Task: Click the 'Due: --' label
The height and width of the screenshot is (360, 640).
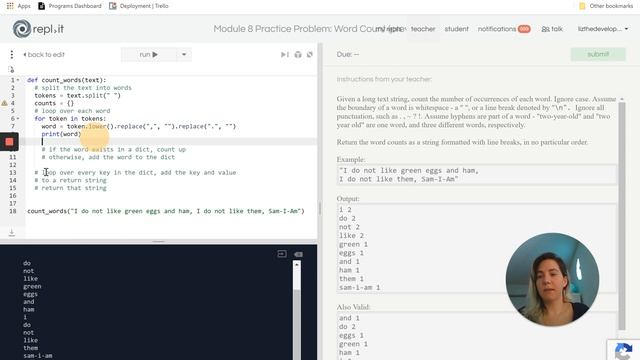Action: pyautogui.click(x=348, y=54)
